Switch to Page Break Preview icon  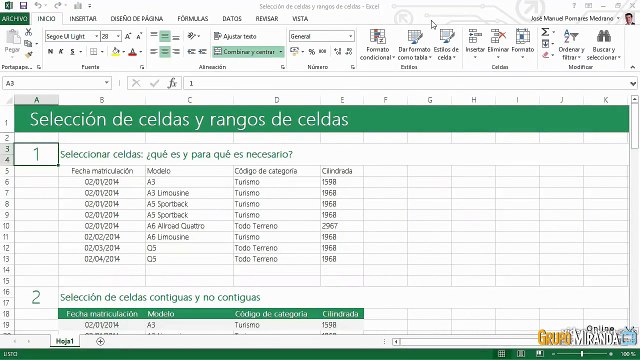pos(540,353)
